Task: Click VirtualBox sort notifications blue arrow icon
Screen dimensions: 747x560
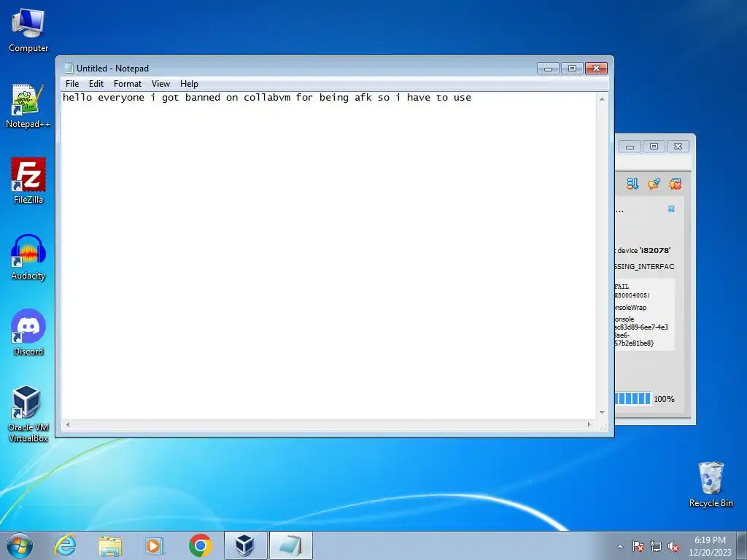Action: coord(632,184)
